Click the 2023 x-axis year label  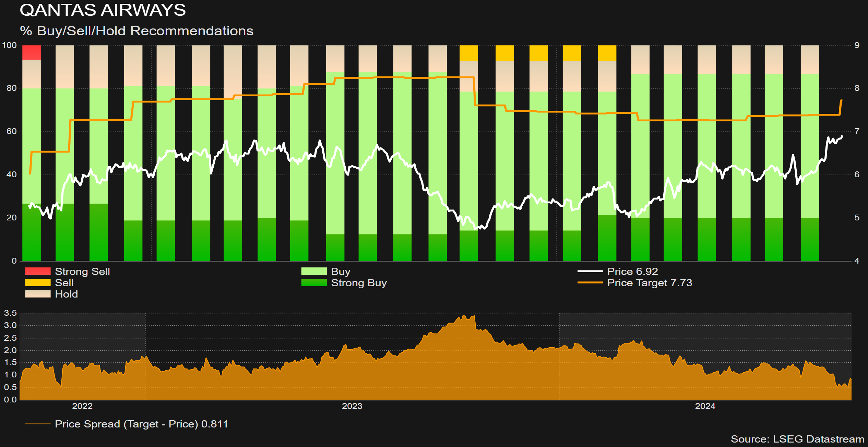(x=352, y=406)
